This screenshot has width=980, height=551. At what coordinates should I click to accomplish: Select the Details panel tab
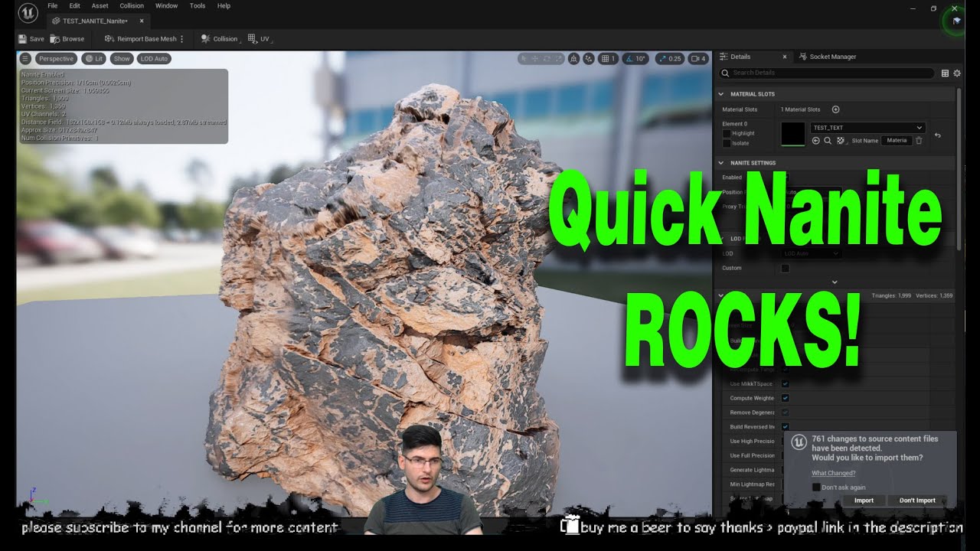740,57
